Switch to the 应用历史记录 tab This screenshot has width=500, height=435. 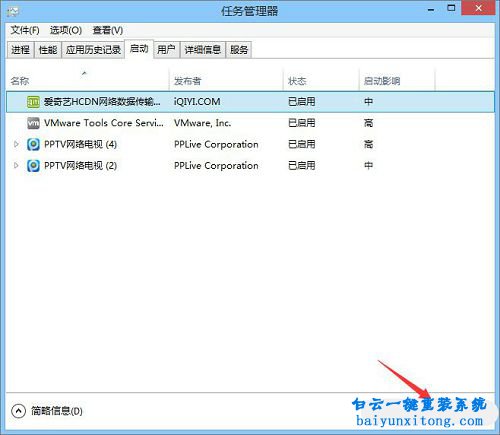pos(93,50)
